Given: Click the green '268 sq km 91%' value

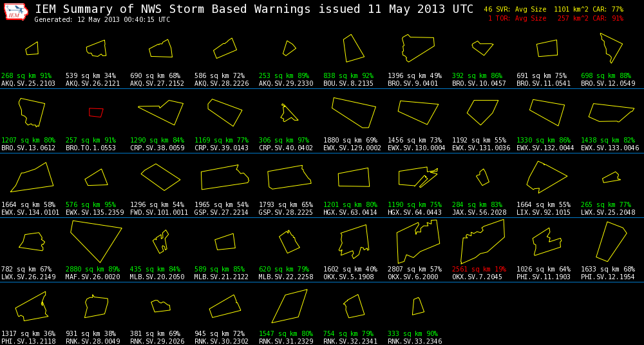Looking at the screenshot, I should [x=26, y=75].
